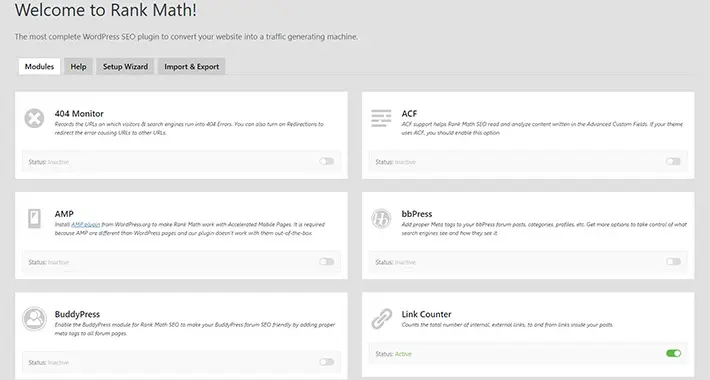Click the 404 Monitor module title
The height and width of the screenshot is (380, 710).
tap(79, 114)
